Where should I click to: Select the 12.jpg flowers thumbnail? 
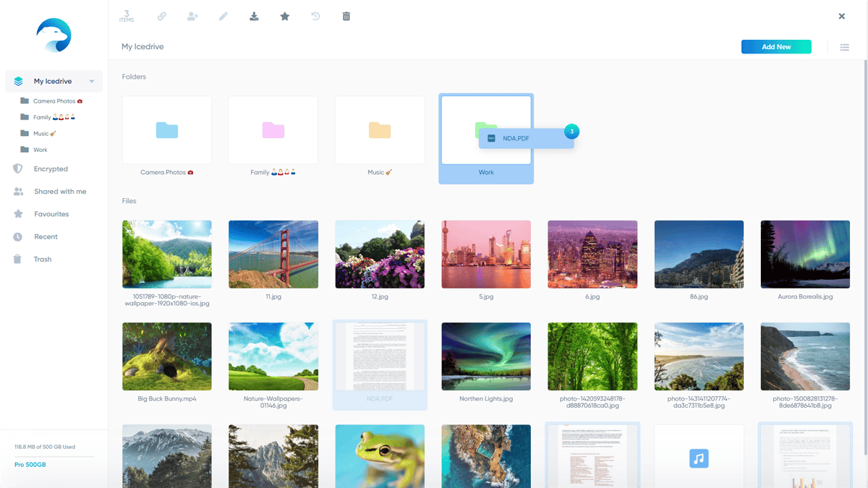(x=380, y=254)
